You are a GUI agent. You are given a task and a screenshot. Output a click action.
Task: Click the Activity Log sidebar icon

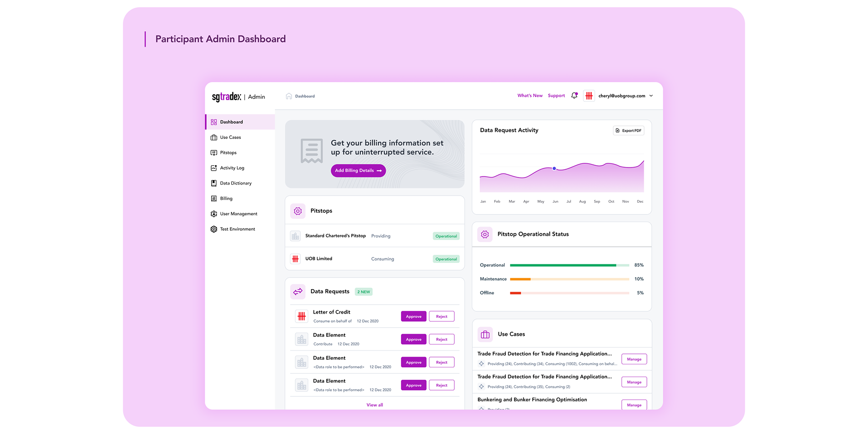(214, 168)
